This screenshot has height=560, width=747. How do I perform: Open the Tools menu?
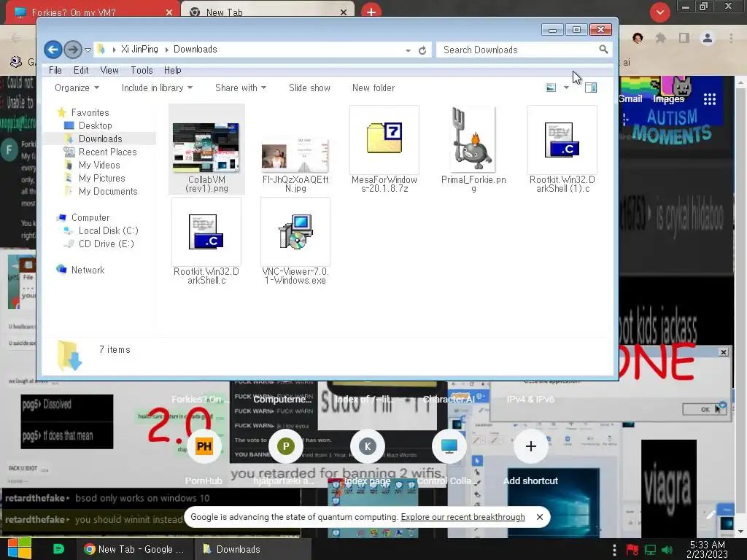pyautogui.click(x=142, y=70)
